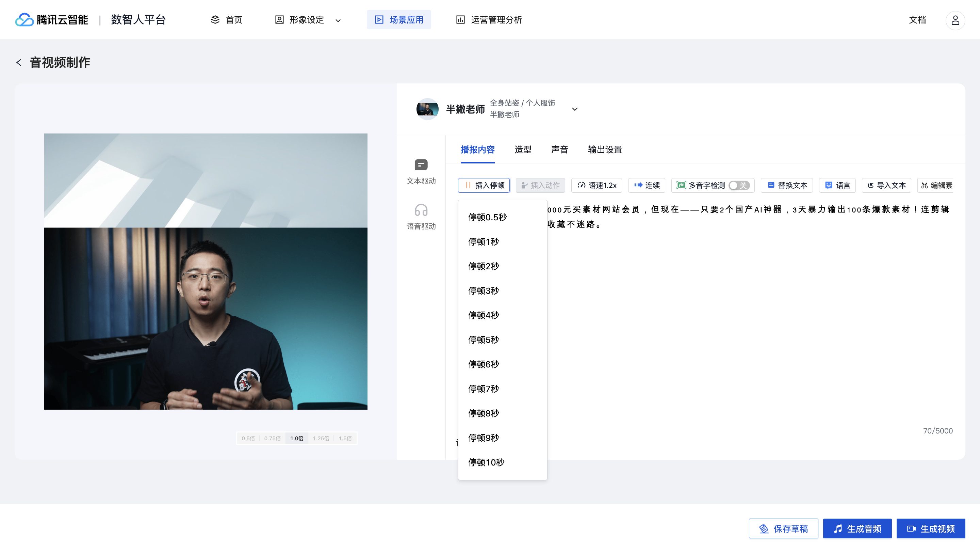
Task: Select the 1.25倍 preview zoom option
Action: tap(321, 439)
